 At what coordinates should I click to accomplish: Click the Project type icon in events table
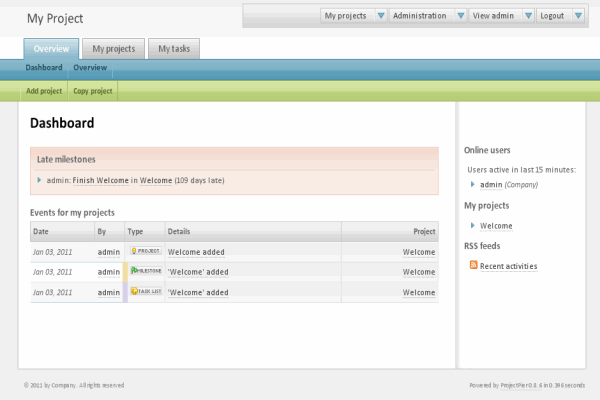145,252
